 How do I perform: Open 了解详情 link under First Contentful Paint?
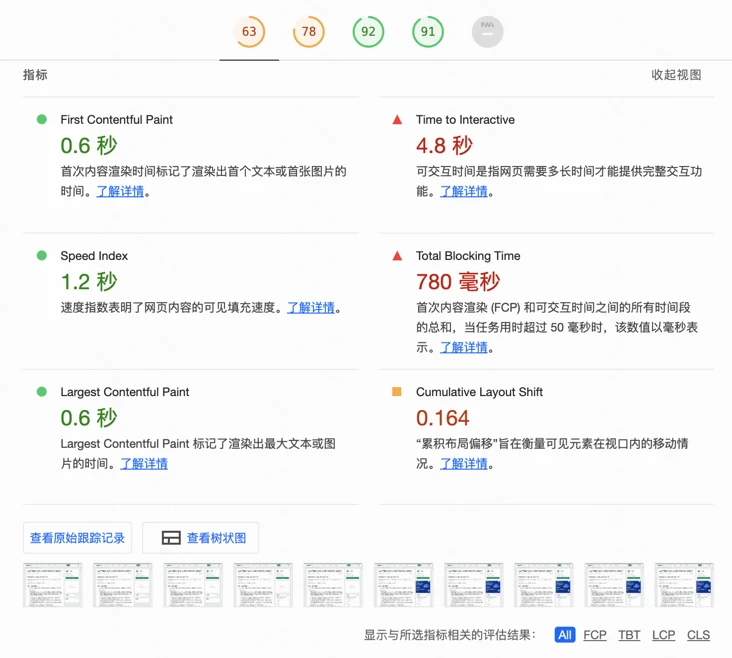coord(120,191)
